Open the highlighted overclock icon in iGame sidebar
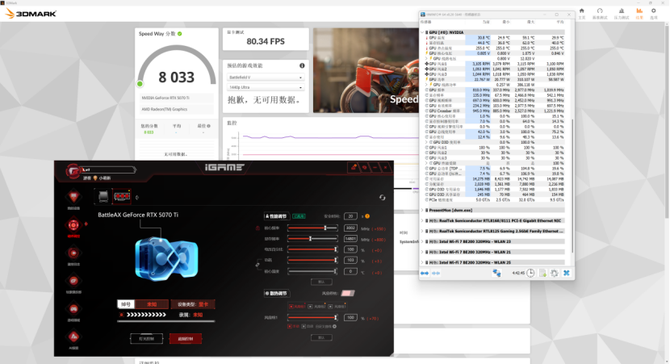 pos(73,225)
